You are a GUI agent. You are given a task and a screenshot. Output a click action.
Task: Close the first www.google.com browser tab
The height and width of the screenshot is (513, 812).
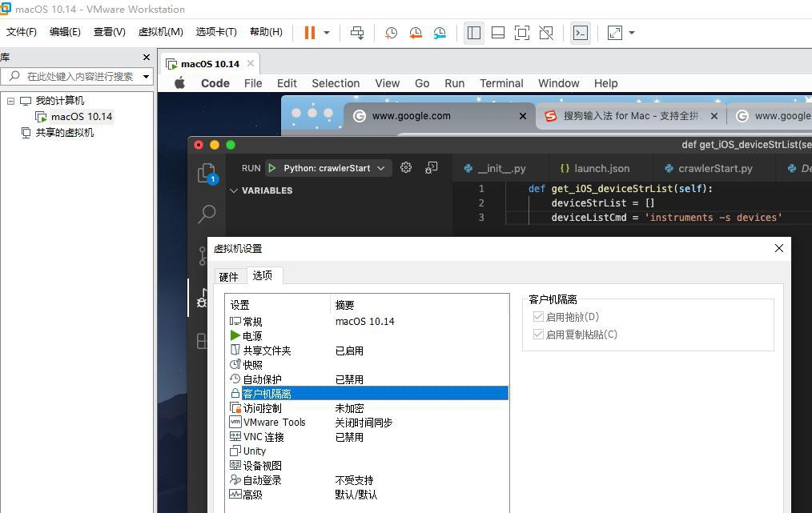tap(523, 116)
